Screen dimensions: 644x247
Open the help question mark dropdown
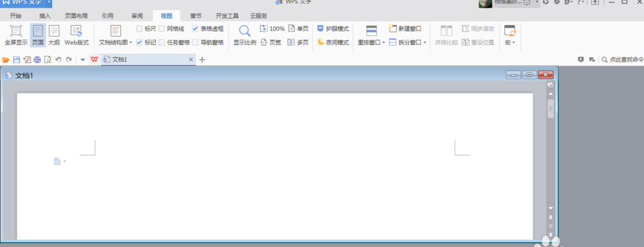click(580, 3)
